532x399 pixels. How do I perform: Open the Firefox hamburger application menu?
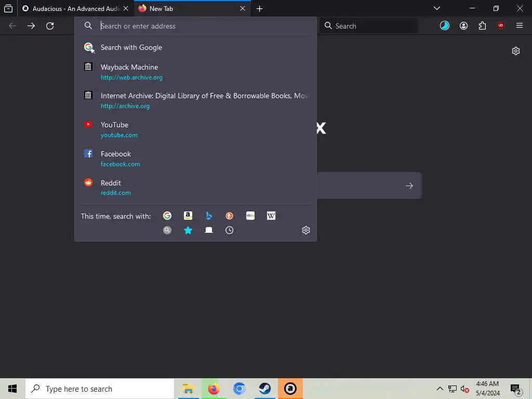point(520,26)
